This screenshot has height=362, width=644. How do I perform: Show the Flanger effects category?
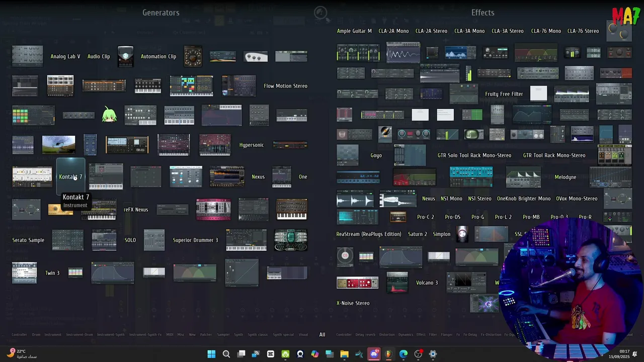(x=446, y=335)
